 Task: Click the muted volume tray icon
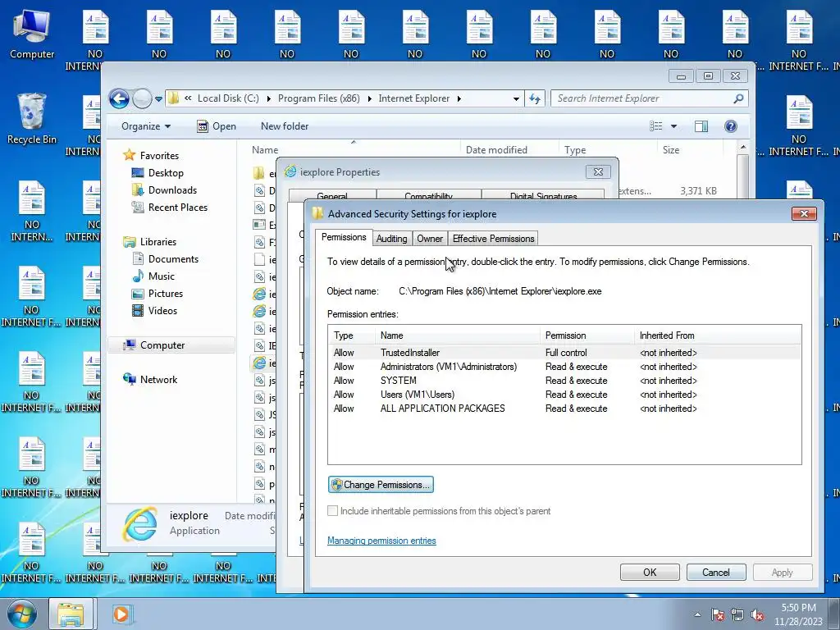pyautogui.click(x=757, y=614)
